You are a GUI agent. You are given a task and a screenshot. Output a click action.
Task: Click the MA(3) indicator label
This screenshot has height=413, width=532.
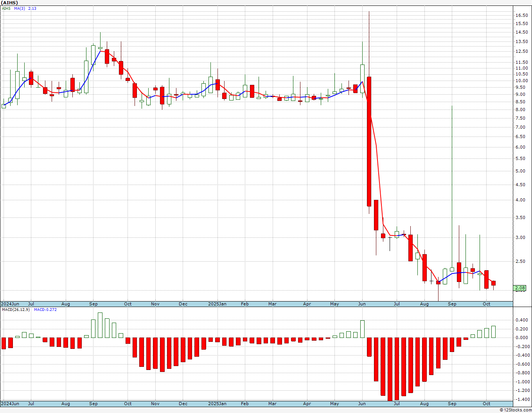pyautogui.click(x=20, y=8)
